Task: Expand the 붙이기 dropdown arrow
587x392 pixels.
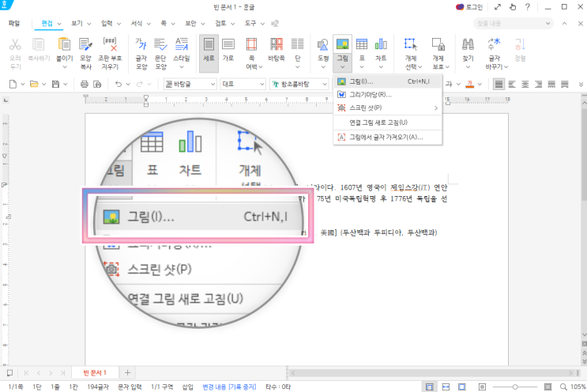Action: (65, 67)
